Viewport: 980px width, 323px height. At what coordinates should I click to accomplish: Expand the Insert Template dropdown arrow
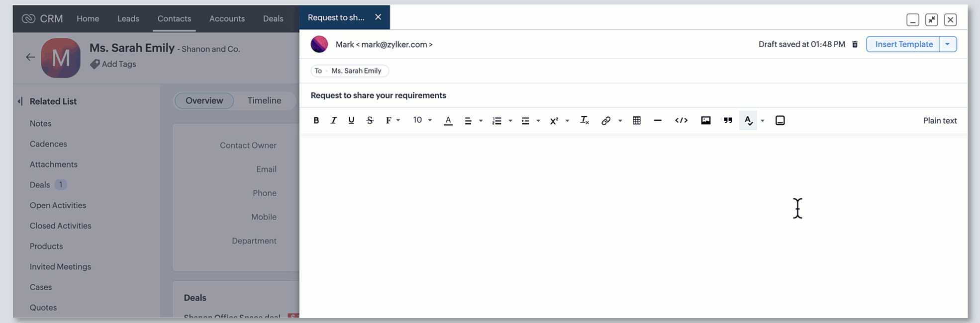947,44
